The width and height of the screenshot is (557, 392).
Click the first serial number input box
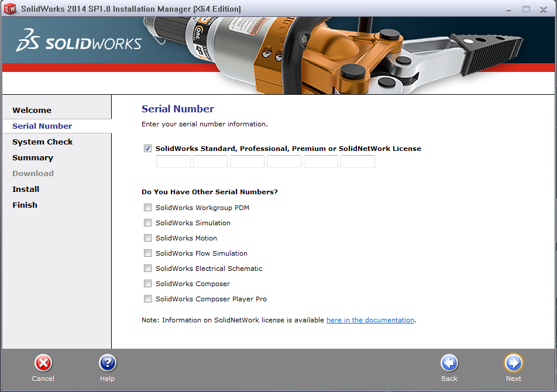point(173,161)
